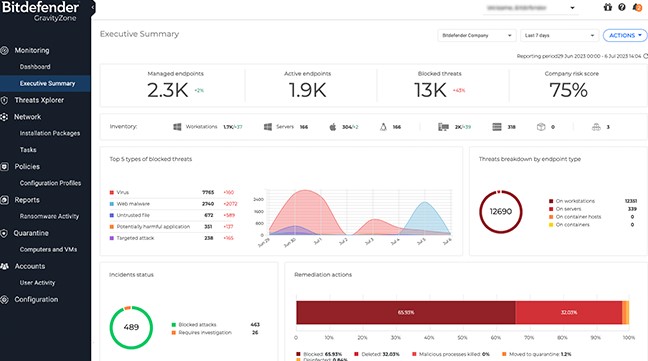Open the help question mark icon
The width and height of the screenshot is (648, 361).
point(622,7)
